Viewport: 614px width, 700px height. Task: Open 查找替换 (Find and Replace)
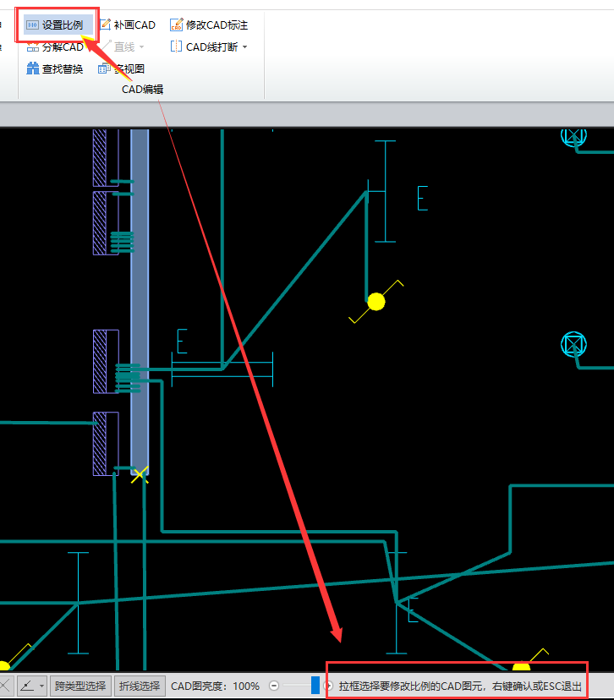click(55, 69)
